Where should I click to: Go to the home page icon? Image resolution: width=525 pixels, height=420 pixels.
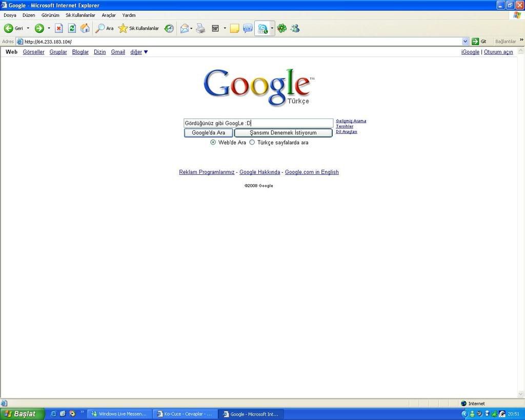click(85, 28)
